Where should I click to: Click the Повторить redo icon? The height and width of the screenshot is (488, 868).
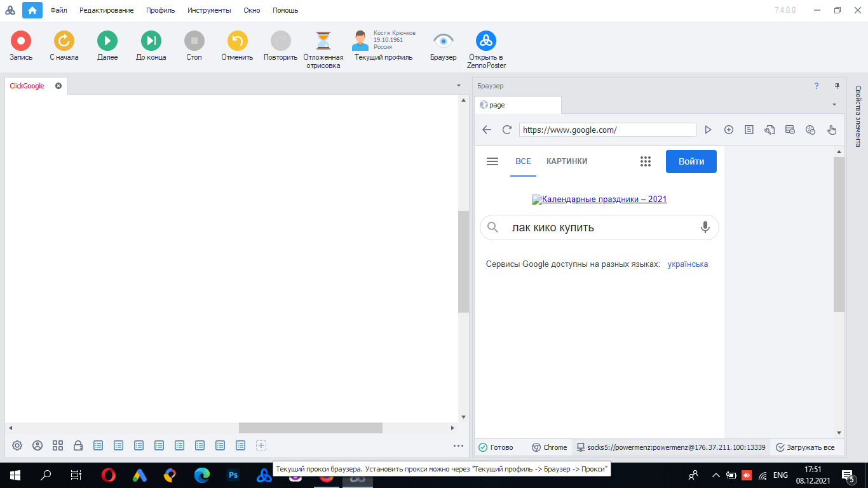(x=281, y=41)
